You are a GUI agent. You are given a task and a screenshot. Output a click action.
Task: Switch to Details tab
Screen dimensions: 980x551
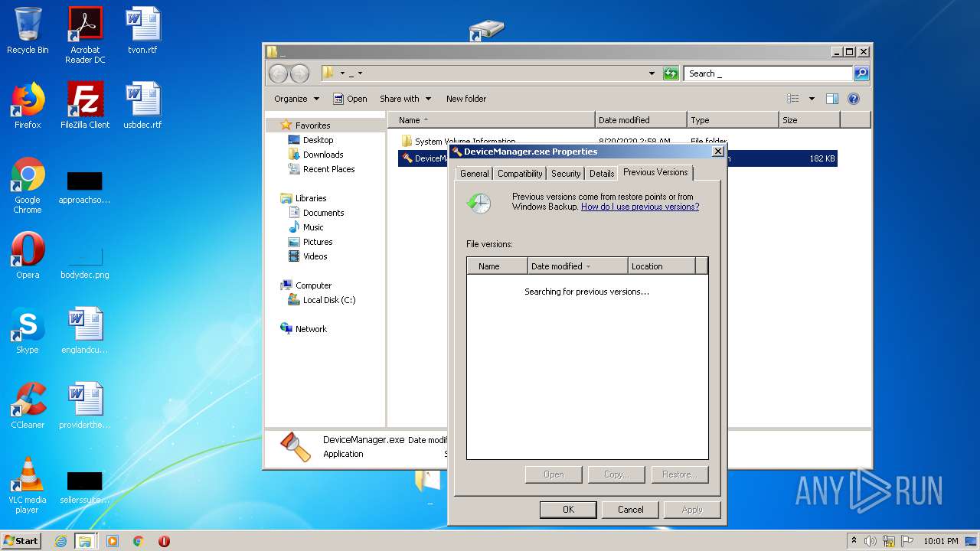(x=602, y=174)
